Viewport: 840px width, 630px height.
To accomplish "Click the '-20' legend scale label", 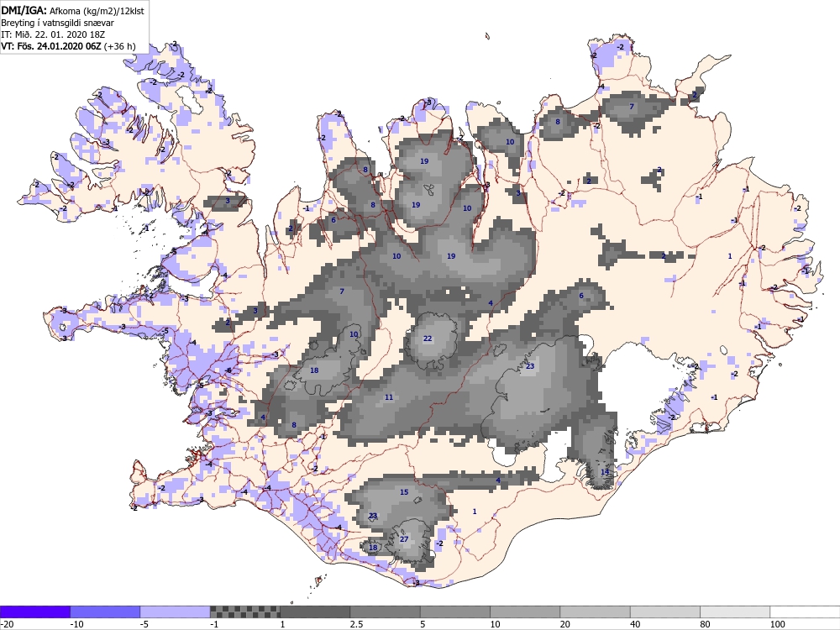I will click(7, 624).
